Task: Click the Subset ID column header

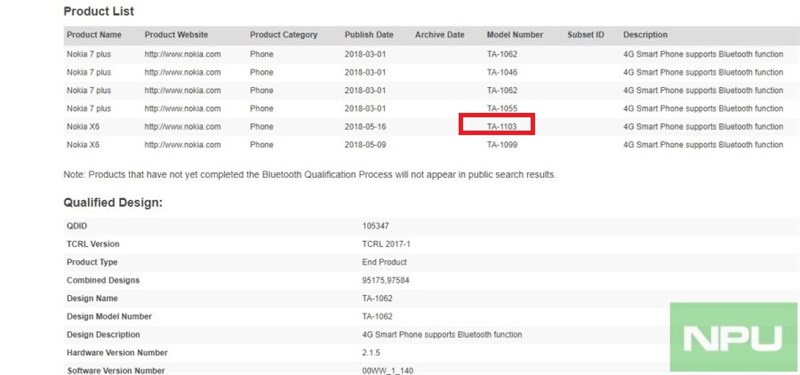Action: (x=586, y=35)
